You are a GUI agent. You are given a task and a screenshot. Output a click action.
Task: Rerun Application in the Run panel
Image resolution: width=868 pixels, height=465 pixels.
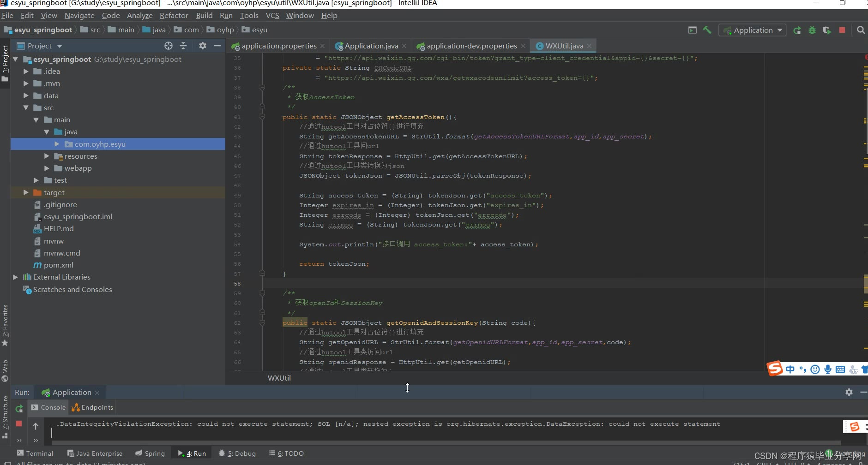pos(19,408)
